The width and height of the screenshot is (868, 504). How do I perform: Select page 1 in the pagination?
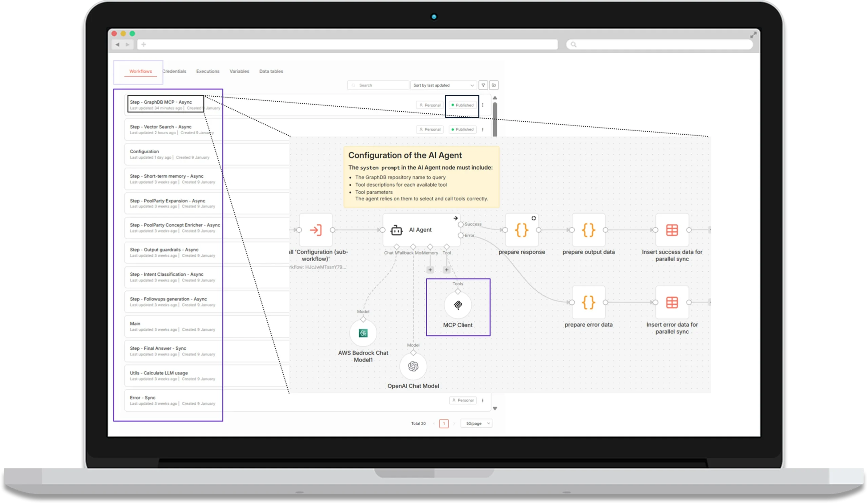click(443, 423)
